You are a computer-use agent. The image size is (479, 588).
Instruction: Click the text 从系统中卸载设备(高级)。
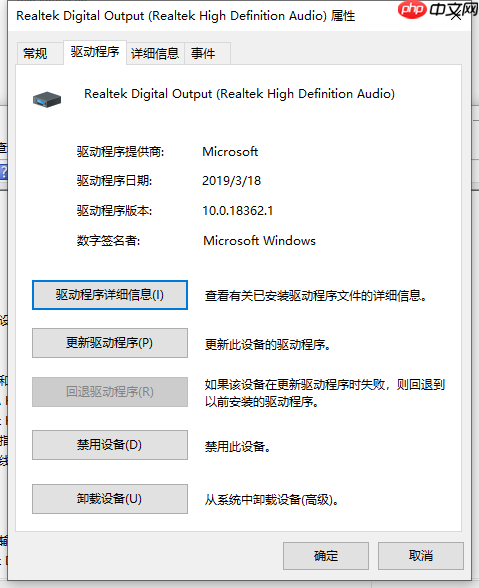[x=272, y=500]
